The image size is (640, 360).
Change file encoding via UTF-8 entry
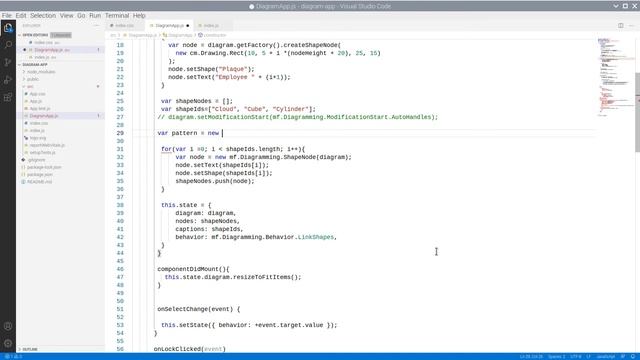coord(576,357)
